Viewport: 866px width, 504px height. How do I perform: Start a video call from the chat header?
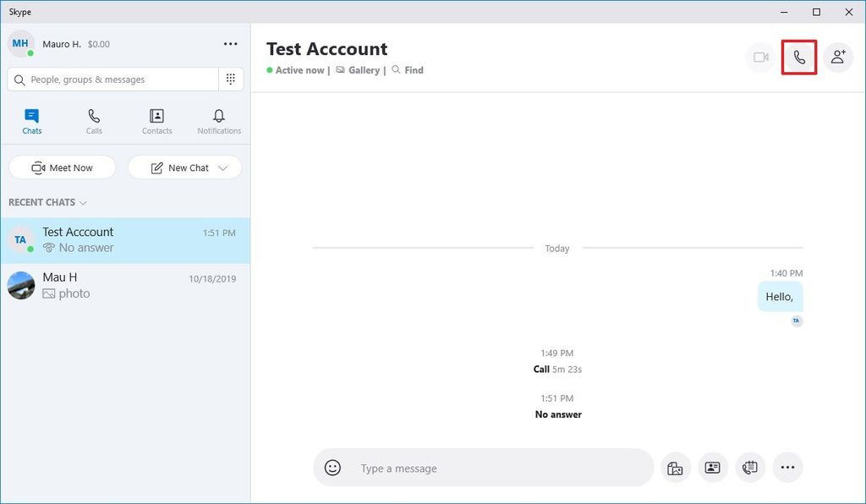tap(759, 57)
